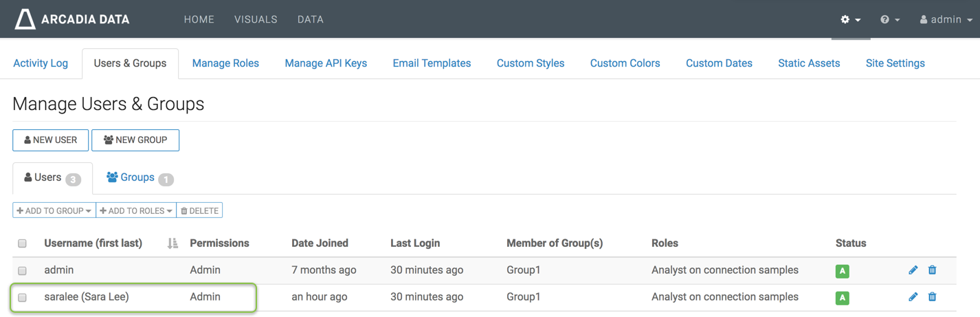The image size is (980, 317).
Task: Select the saralee user checkbox
Action: [x=22, y=298]
